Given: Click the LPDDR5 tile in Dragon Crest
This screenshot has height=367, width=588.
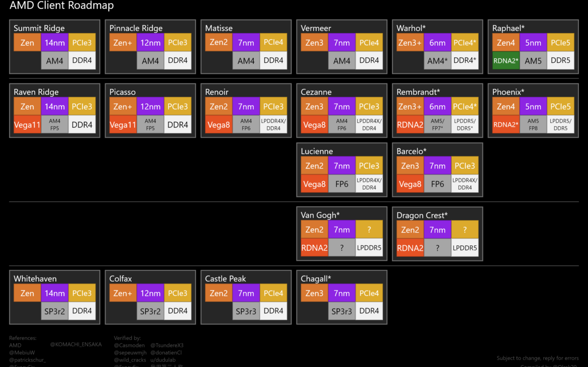Looking at the screenshot, I should click(465, 248).
